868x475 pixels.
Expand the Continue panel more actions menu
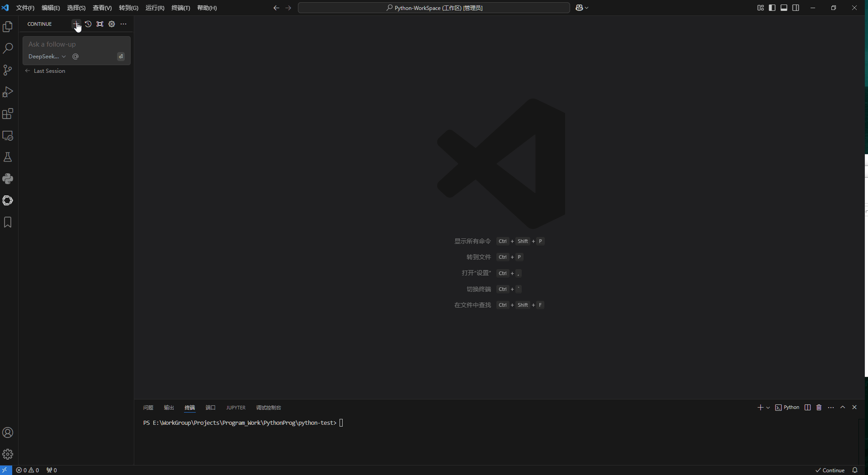coord(123,24)
